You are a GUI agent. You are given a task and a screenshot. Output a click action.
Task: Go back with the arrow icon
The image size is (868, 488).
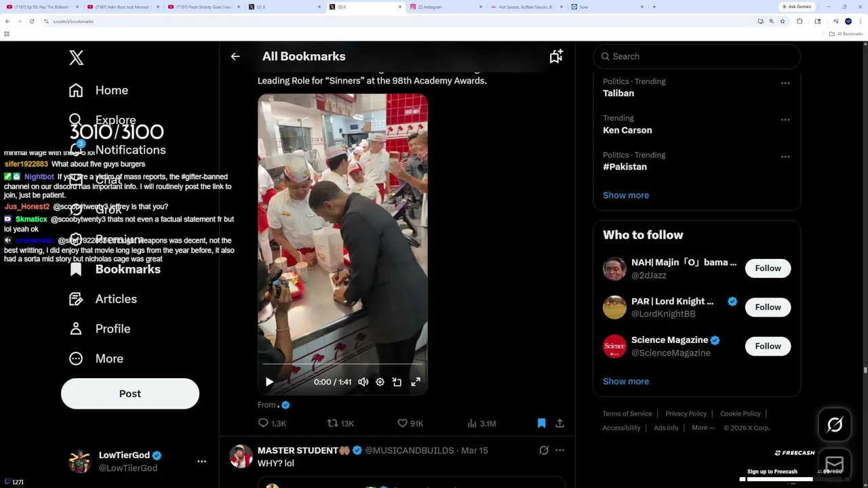235,57
